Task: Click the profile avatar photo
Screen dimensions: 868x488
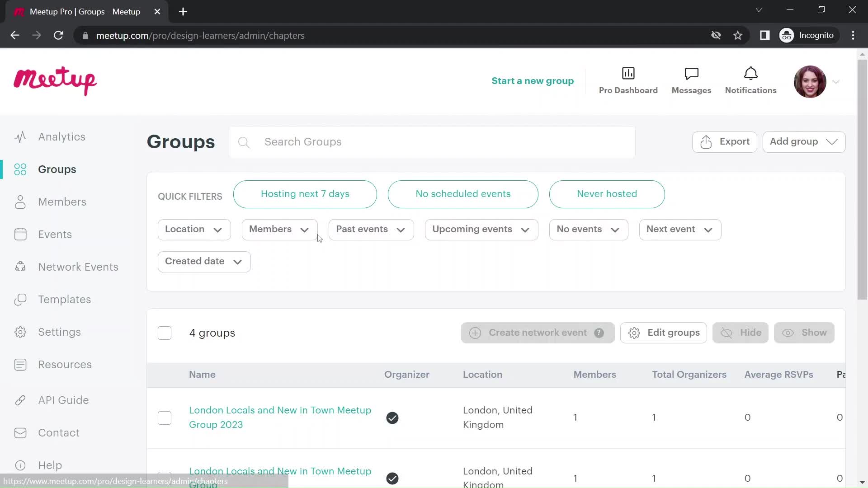Action: pos(810,82)
